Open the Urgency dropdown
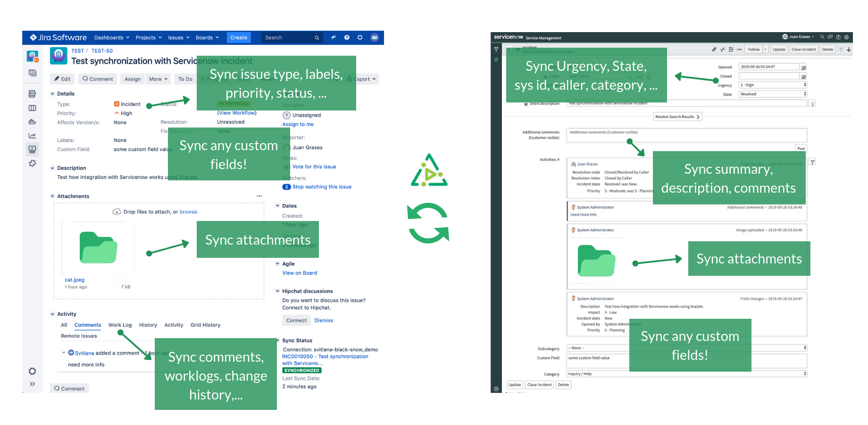 point(773,85)
